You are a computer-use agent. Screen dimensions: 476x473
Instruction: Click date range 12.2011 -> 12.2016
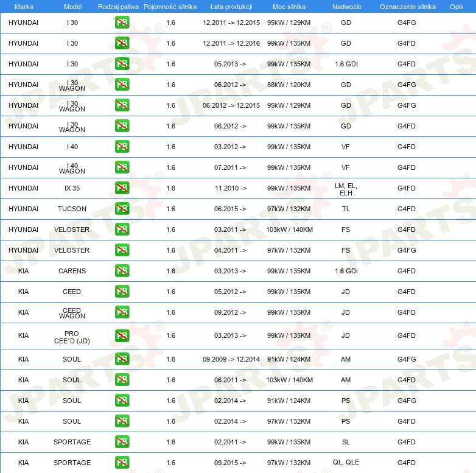coord(231,43)
